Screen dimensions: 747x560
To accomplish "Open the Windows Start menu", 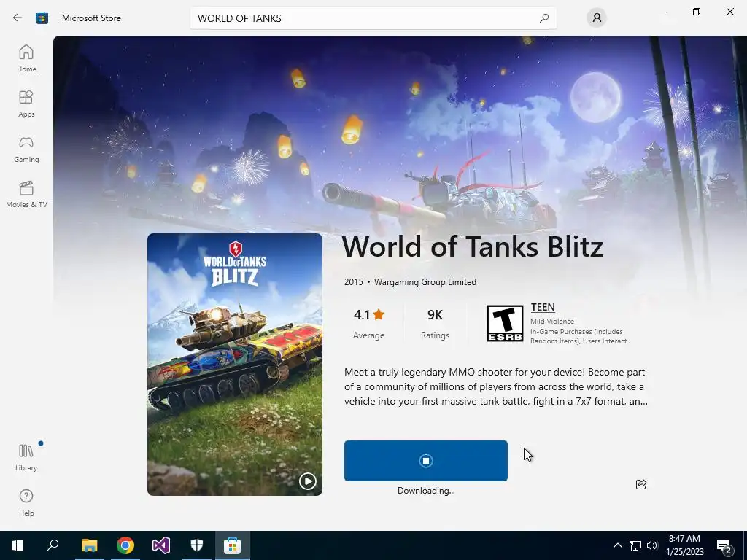I will tap(18, 545).
